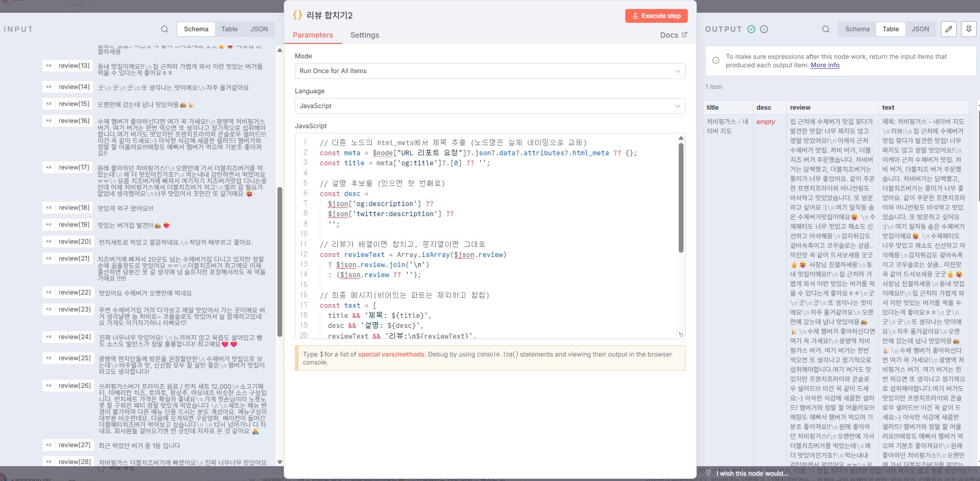Screen dimensions: 980x481
Task: Switch input view to Table tab
Action: [229, 29]
